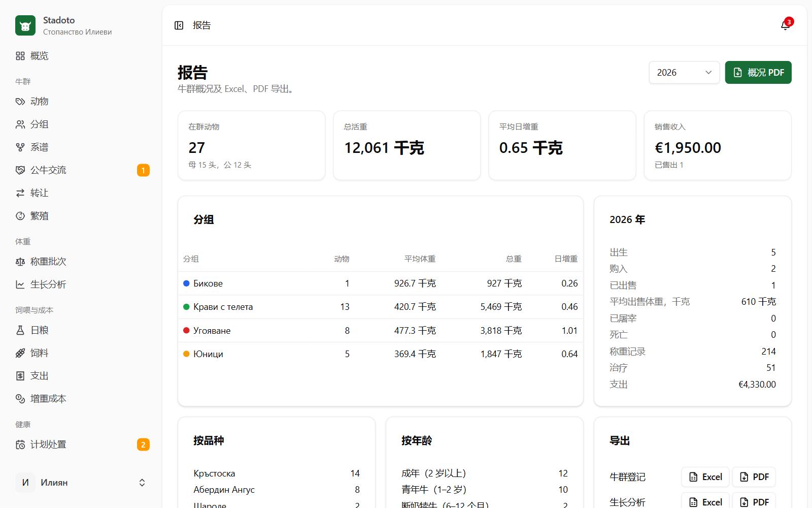The image size is (812, 508).
Task: Click the blue dot for Бикове
Action: coord(186,283)
